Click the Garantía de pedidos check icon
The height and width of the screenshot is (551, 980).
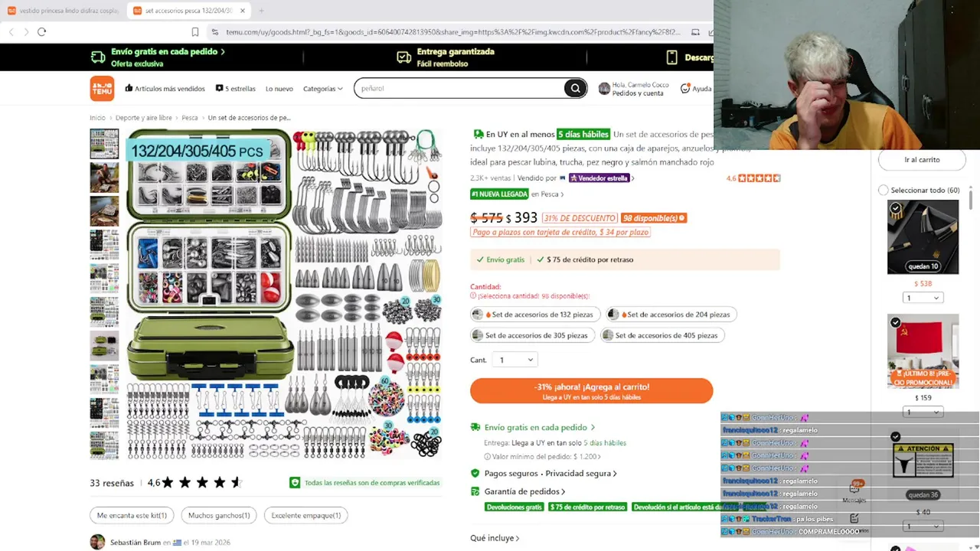click(x=475, y=491)
